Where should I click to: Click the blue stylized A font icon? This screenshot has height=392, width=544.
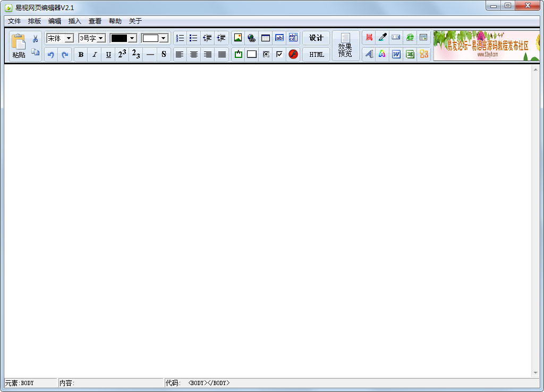click(369, 54)
